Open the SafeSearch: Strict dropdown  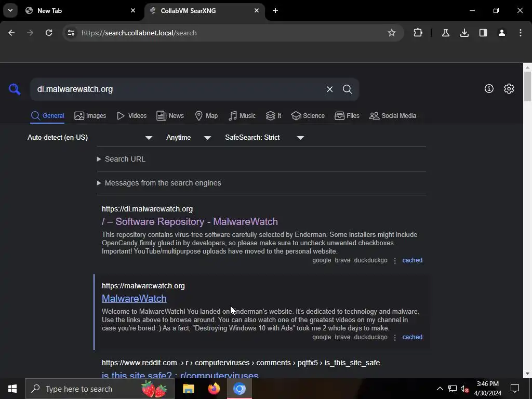pos(264,137)
